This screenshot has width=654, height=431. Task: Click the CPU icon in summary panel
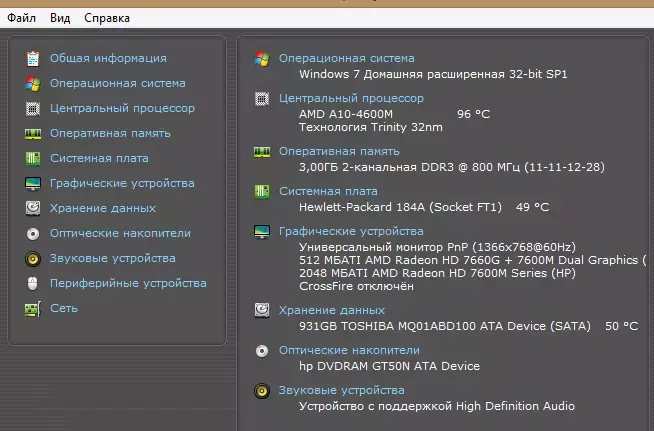262,99
